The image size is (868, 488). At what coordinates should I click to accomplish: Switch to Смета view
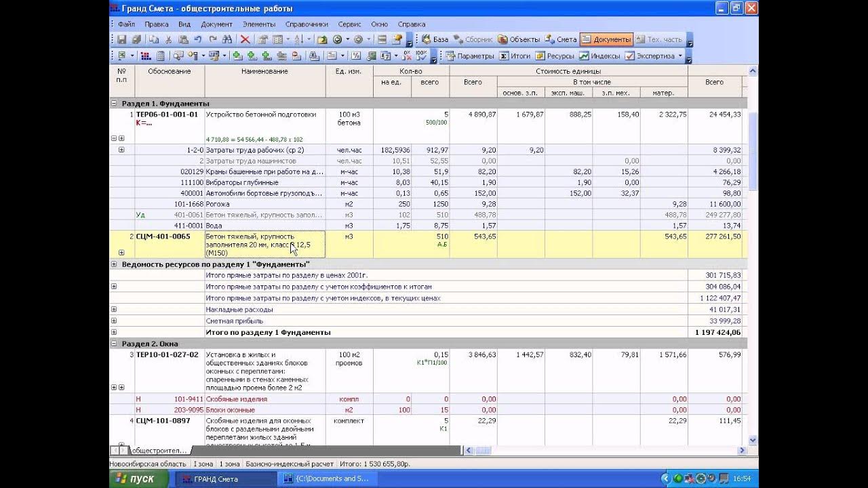click(561, 39)
